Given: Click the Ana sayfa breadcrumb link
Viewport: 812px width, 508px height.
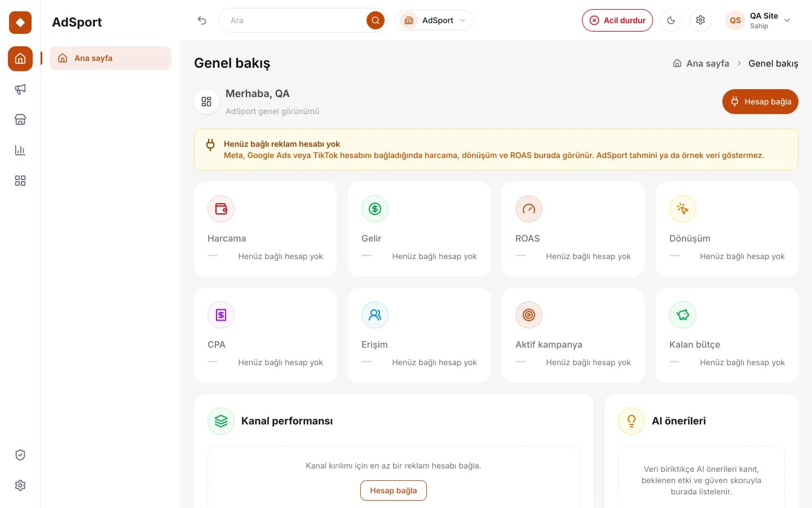Looking at the screenshot, I should tap(701, 63).
